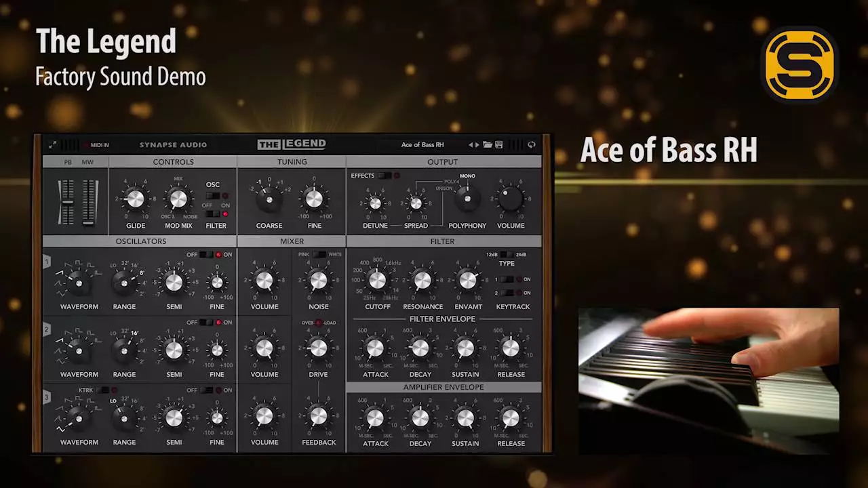Click the Filter Envelope SUSTAIN knob
This screenshot has width=868, height=488.
point(465,348)
